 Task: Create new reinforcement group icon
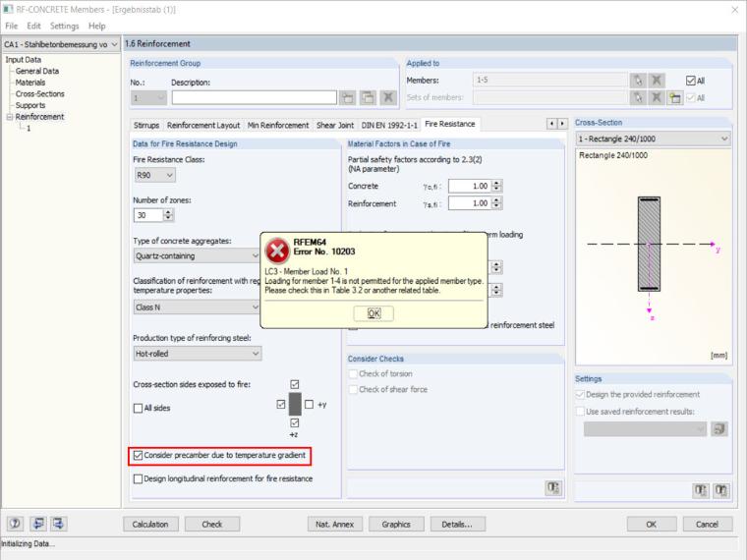347,98
